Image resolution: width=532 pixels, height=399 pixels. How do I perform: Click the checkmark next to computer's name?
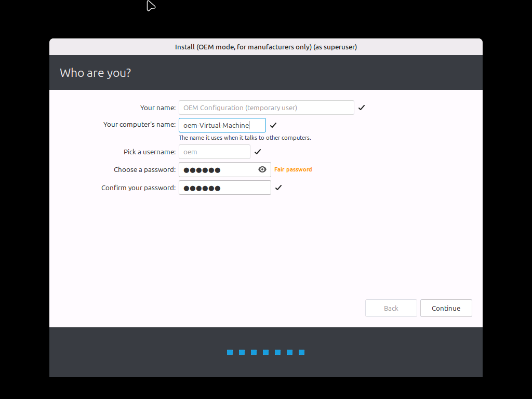pos(273,125)
